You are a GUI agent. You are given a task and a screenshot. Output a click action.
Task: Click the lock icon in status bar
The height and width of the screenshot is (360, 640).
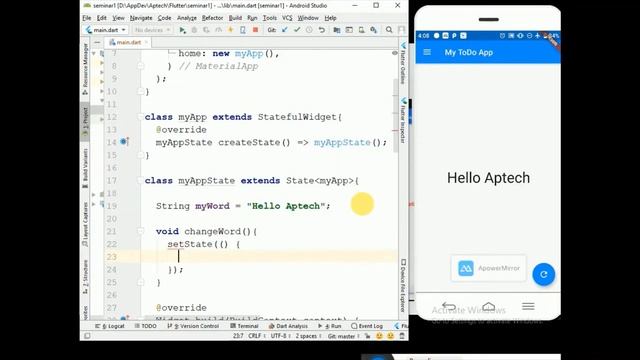click(367, 336)
